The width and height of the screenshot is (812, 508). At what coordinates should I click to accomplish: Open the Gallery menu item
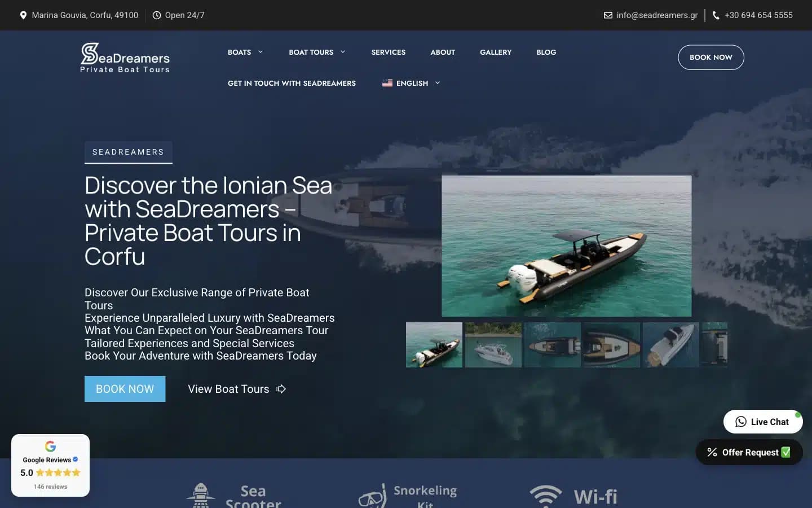coord(496,52)
